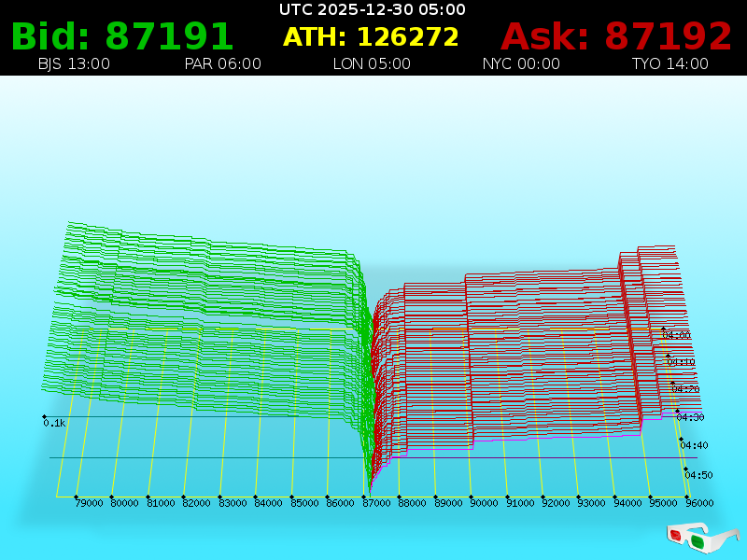Image resolution: width=747 pixels, height=560 pixels.
Task: Select the BJS 13:00 city clock
Action: pos(74,64)
